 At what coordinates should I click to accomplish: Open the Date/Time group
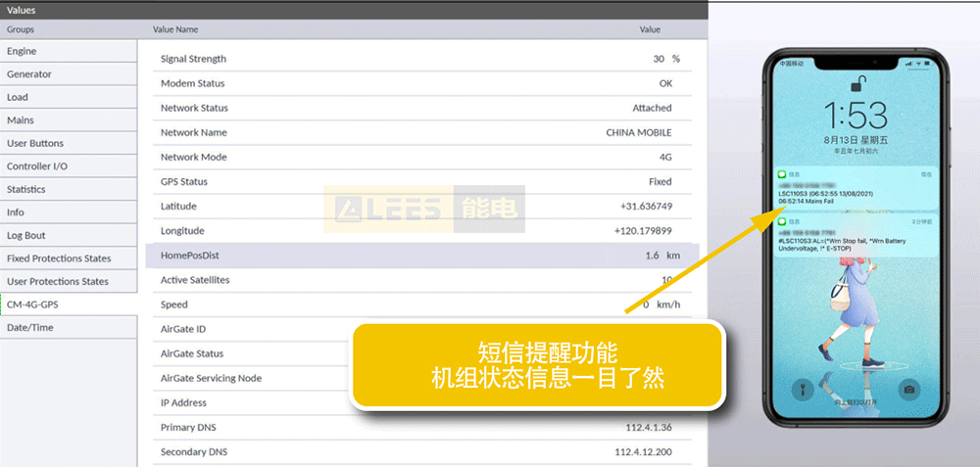69,328
